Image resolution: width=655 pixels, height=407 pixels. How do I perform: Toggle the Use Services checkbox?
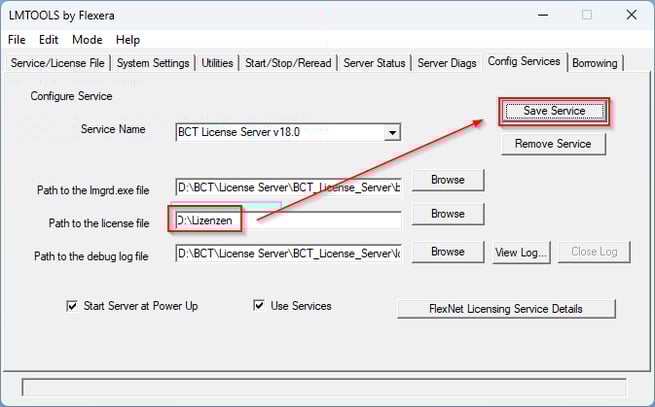259,305
